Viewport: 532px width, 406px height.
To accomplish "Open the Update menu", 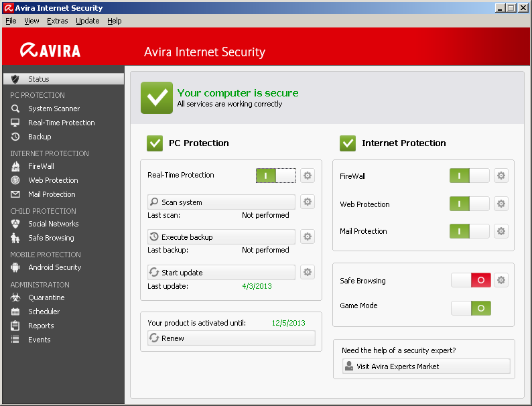I will point(87,21).
